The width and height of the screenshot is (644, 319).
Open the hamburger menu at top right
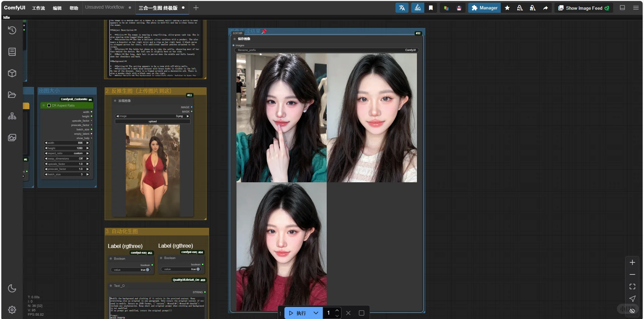[636, 8]
